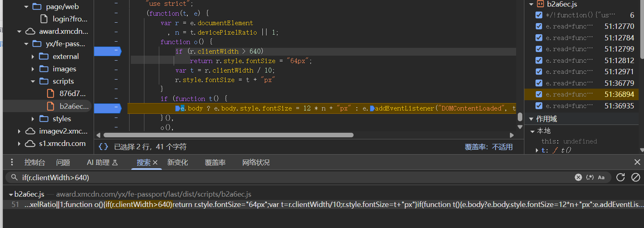Collapse the 作用域 section

point(531,119)
